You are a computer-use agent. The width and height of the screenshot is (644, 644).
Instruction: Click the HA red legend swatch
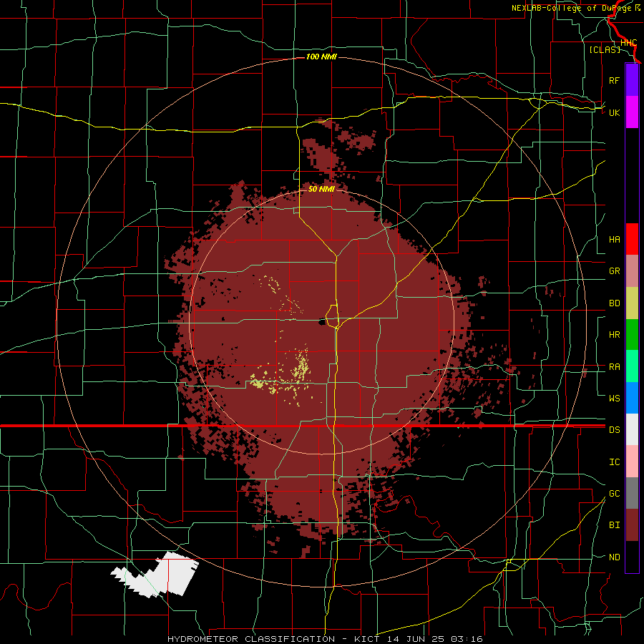coord(632,239)
